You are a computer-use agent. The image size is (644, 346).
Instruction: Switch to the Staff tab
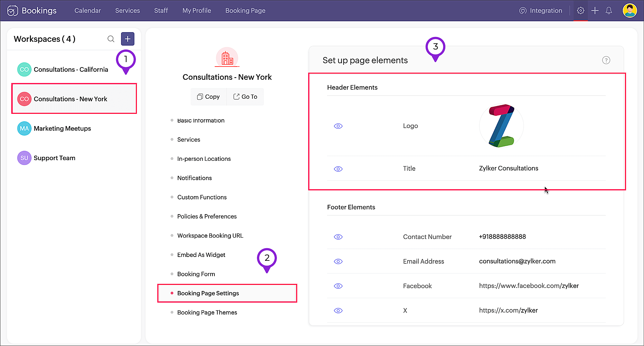[161, 11]
